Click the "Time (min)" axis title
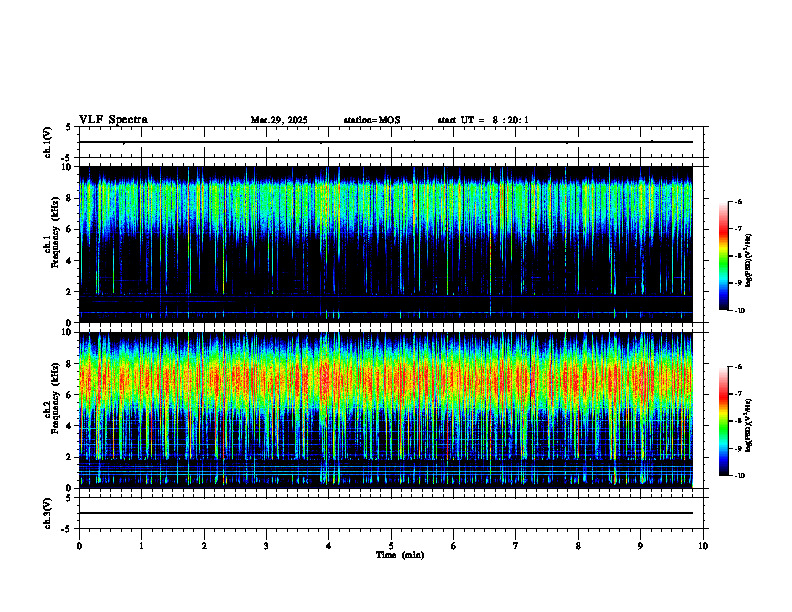This screenshot has height=612, width=792. (x=400, y=555)
